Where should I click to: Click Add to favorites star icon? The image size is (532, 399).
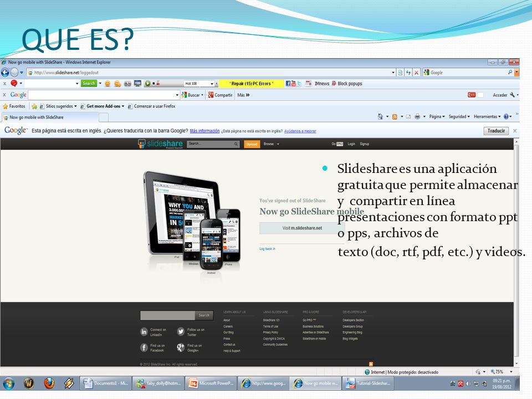pyautogui.click(x=34, y=106)
